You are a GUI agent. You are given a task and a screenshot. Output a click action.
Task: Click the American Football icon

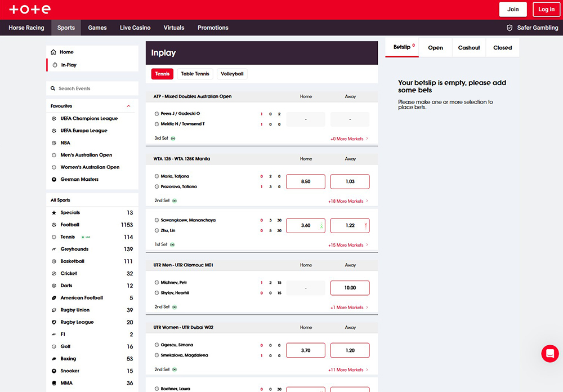coord(54,298)
